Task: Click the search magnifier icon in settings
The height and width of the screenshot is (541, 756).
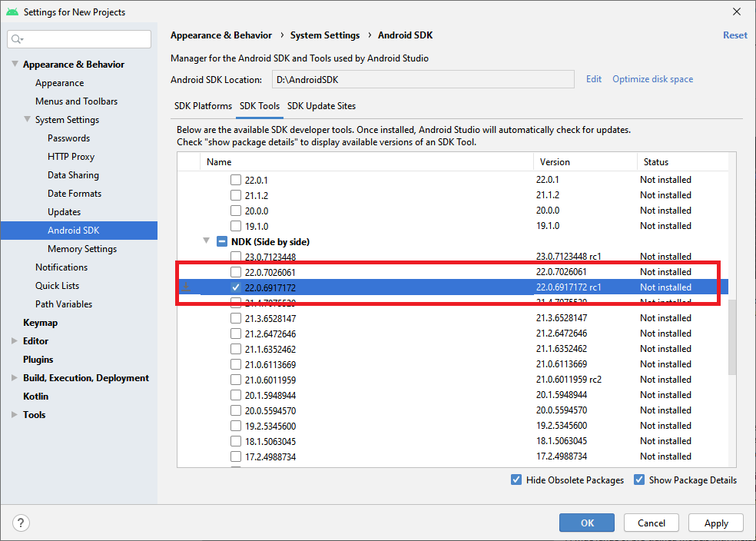Action: coord(17,39)
